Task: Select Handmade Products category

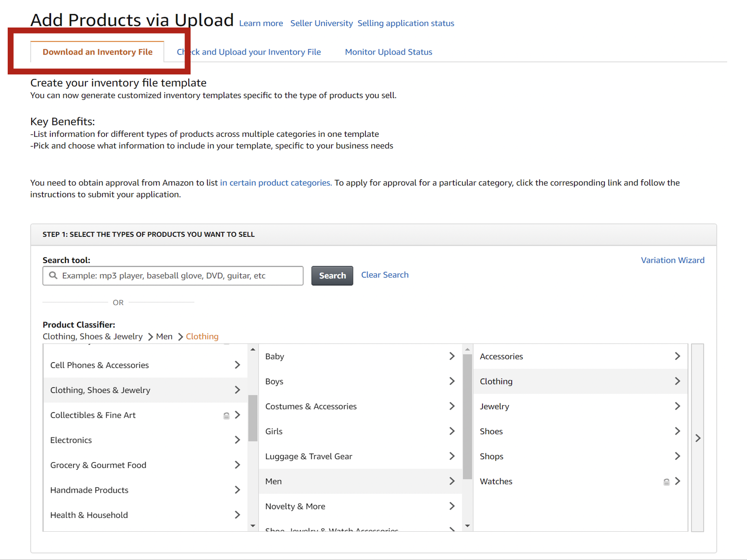Action: pyautogui.click(x=145, y=490)
